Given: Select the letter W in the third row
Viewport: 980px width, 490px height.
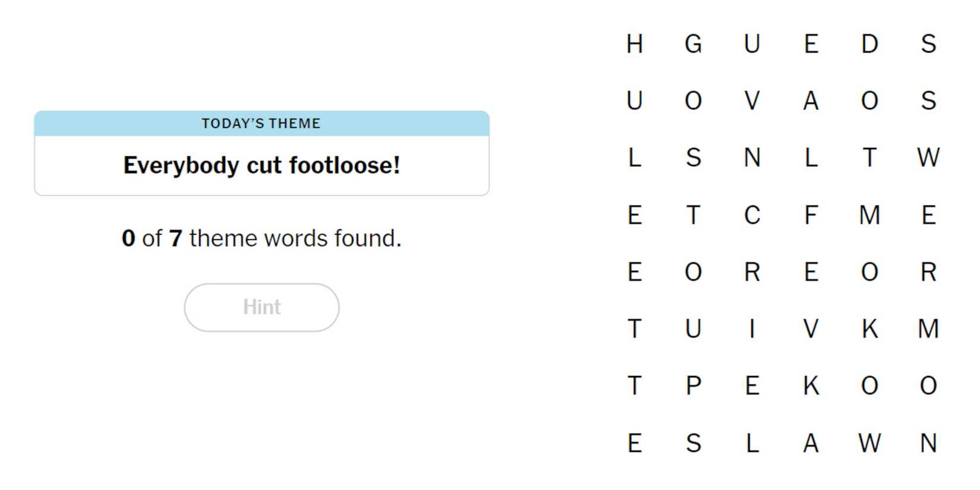Looking at the screenshot, I should 928,158.
